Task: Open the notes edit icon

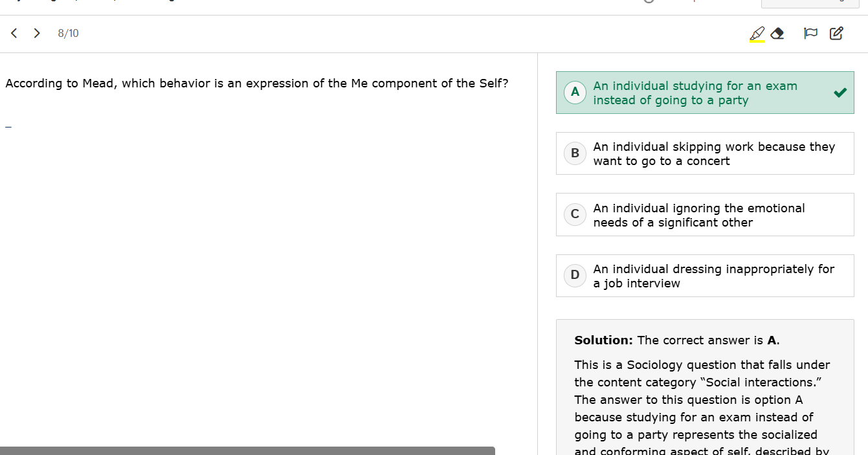Action: (836, 34)
